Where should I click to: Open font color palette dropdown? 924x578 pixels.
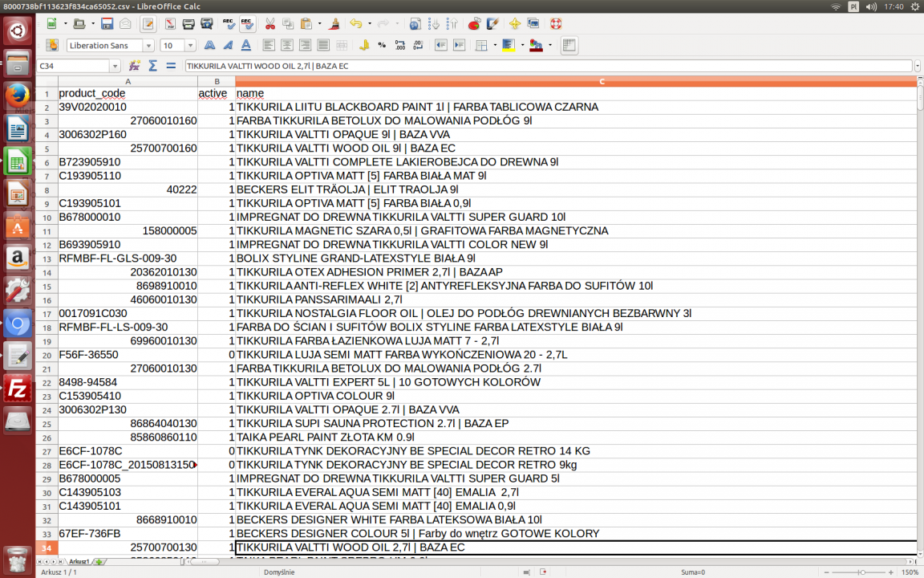(549, 46)
